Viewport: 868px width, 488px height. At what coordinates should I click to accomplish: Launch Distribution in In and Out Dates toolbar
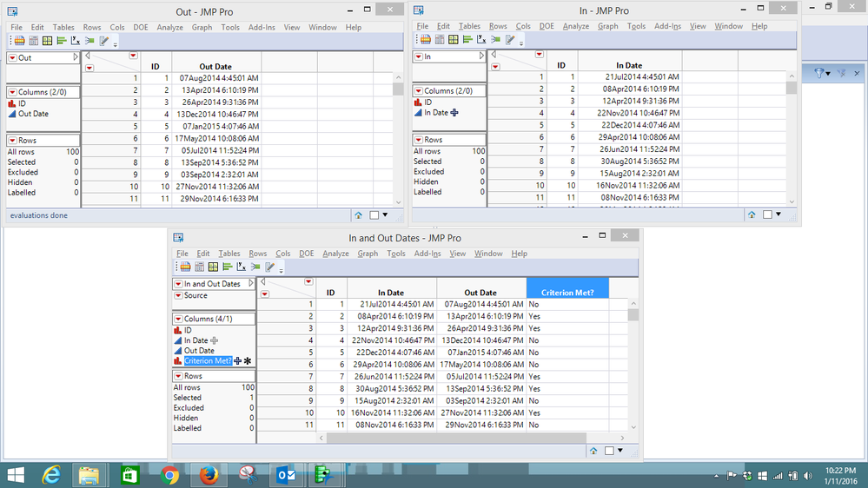coord(228,267)
